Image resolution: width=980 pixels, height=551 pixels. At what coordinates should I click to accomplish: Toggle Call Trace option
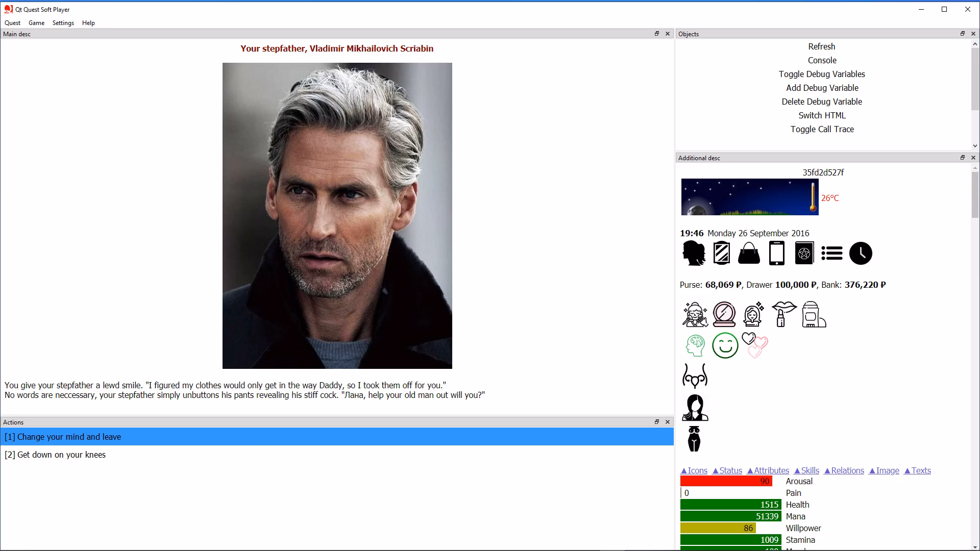[x=821, y=129]
